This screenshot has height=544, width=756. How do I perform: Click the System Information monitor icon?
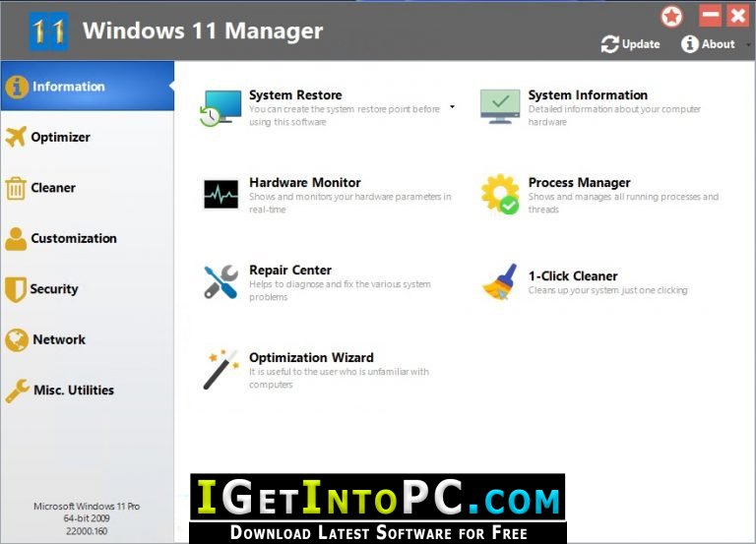[500, 106]
